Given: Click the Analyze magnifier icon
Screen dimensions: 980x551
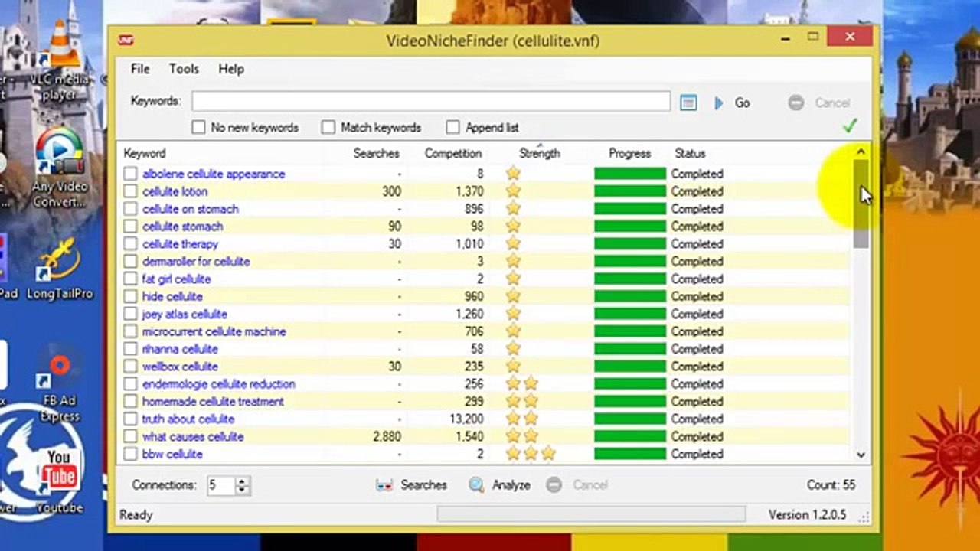Looking at the screenshot, I should point(476,484).
